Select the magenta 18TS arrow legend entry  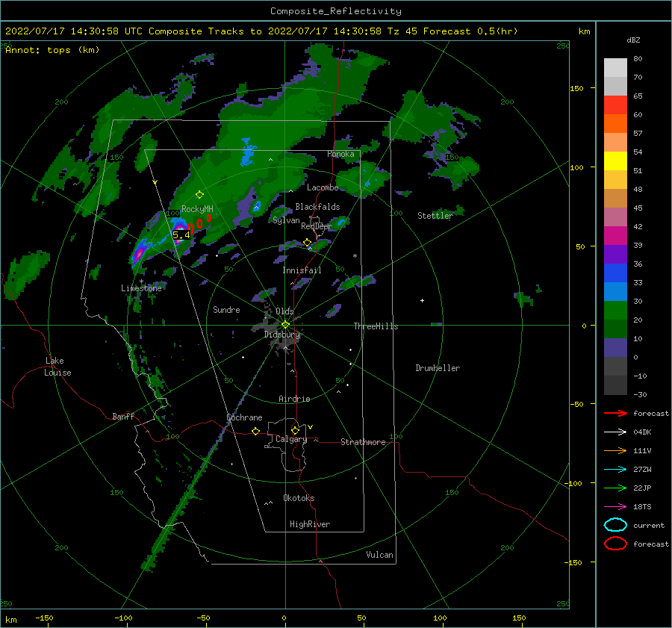click(615, 507)
